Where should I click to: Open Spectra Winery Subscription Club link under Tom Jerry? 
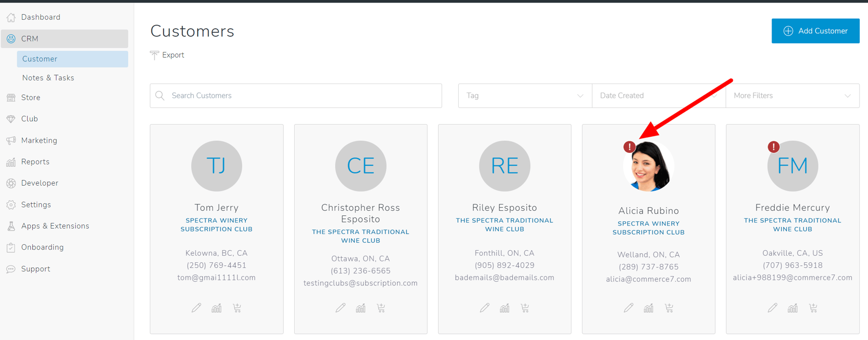(x=216, y=224)
